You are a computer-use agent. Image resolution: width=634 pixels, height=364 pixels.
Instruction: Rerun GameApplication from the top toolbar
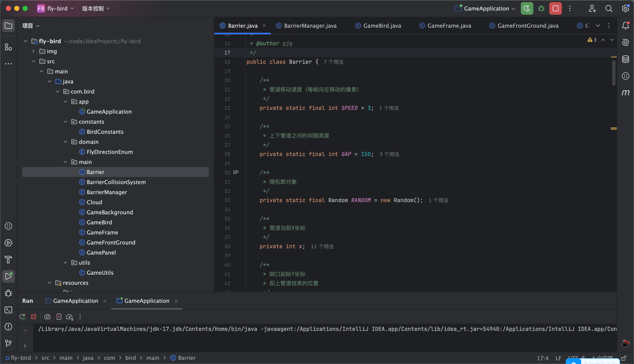click(527, 9)
